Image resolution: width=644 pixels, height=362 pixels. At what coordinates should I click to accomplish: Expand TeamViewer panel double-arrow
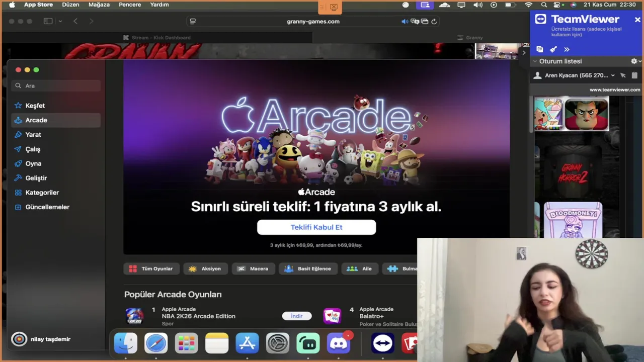coord(567,49)
